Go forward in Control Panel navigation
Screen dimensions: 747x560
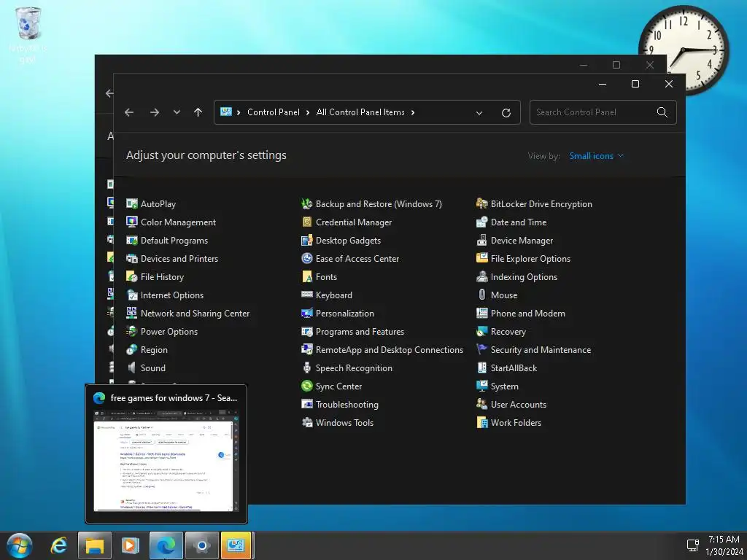click(x=155, y=112)
